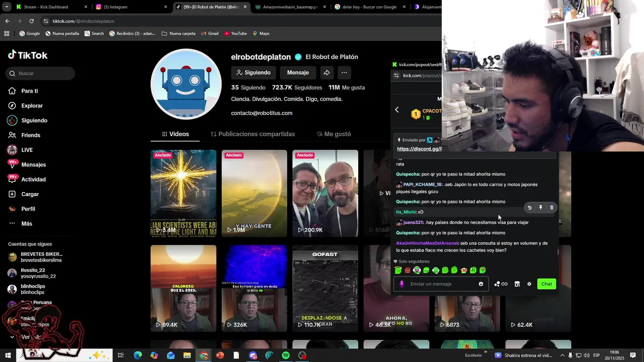Click the elrobotdeplaton profile avatar

pyautogui.click(x=186, y=84)
